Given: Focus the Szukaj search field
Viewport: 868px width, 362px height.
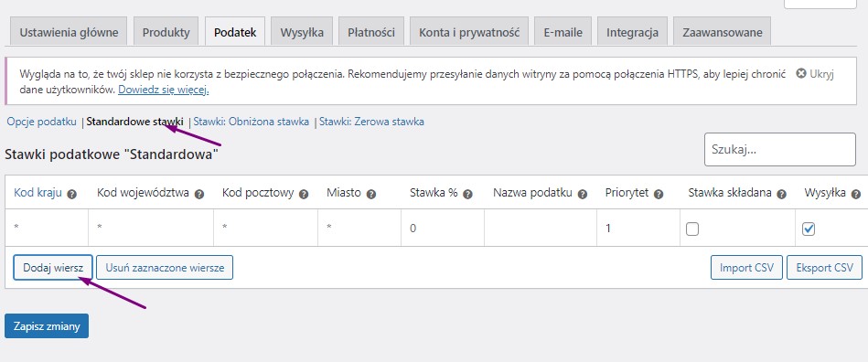Looking at the screenshot, I should 780,149.
